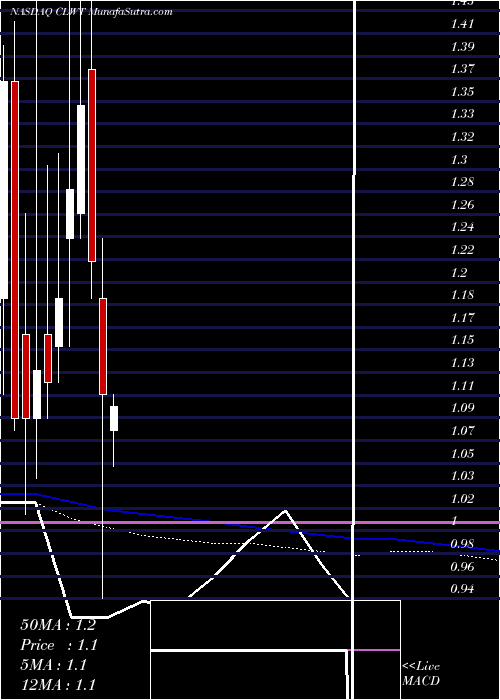Select the 0.96 price axis label

coord(462,567)
